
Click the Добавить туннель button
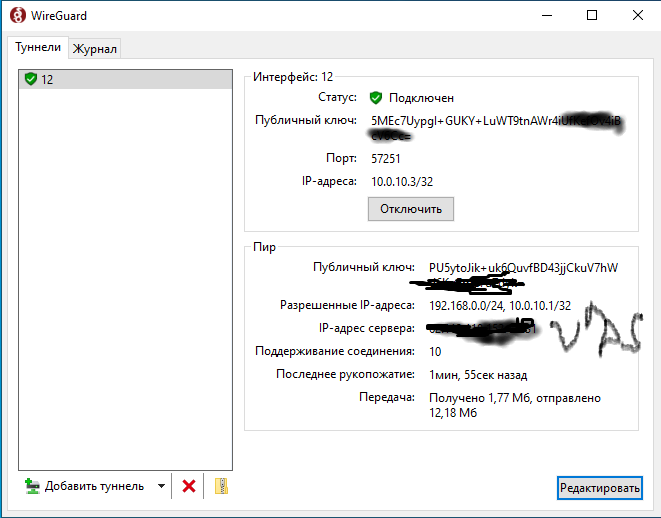tap(95, 486)
